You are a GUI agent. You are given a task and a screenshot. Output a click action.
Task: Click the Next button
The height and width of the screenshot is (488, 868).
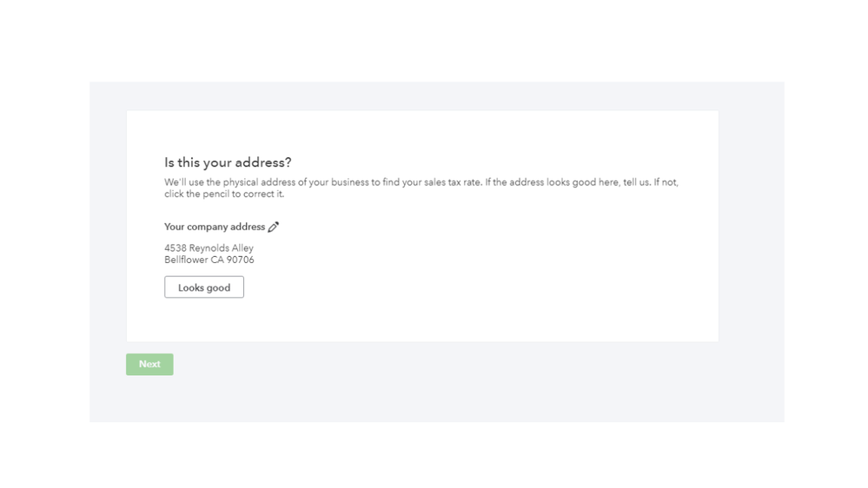149,365
